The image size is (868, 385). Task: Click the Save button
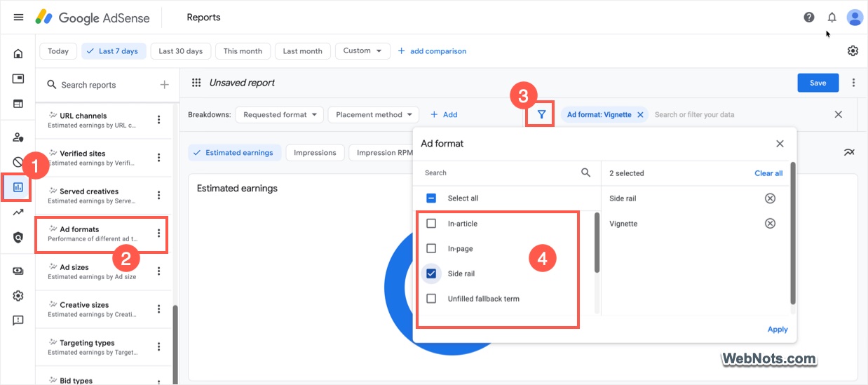pos(818,83)
